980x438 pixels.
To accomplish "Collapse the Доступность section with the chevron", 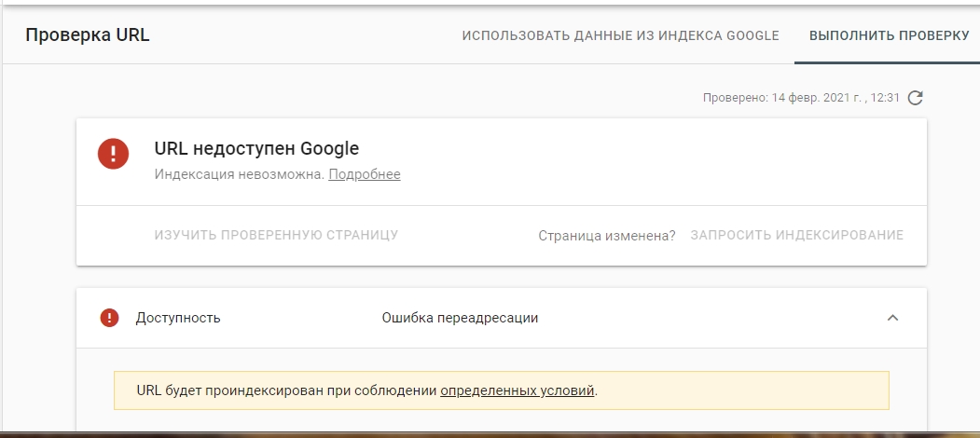I will click(x=892, y=318).
